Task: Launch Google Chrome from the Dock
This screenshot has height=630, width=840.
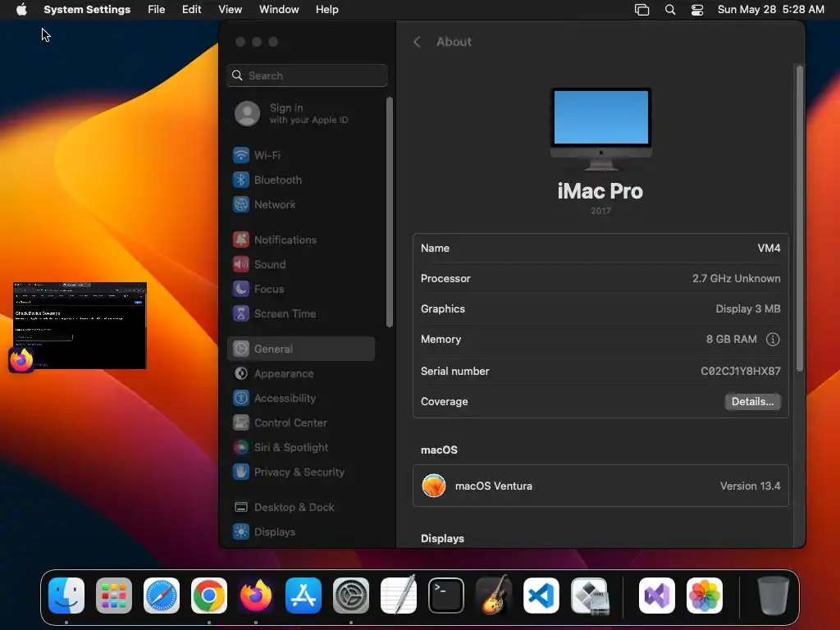Action: (x=209, y=596)
